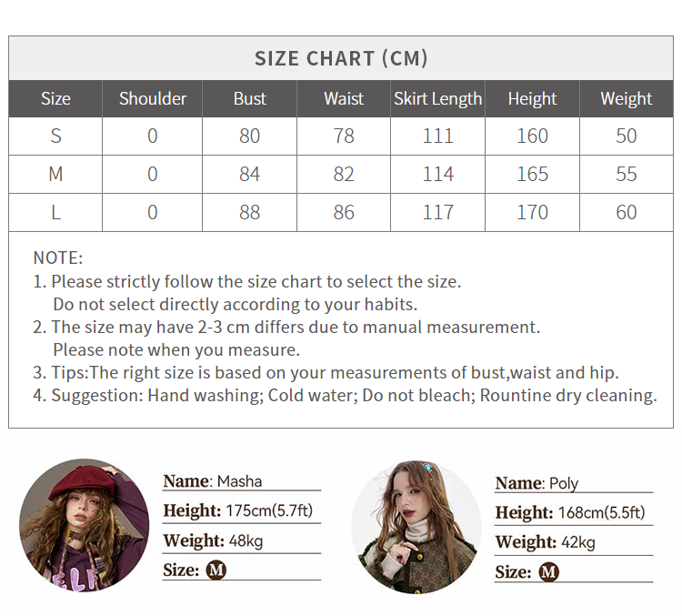Click the Name: Poly label

click(x=537, y=483)
